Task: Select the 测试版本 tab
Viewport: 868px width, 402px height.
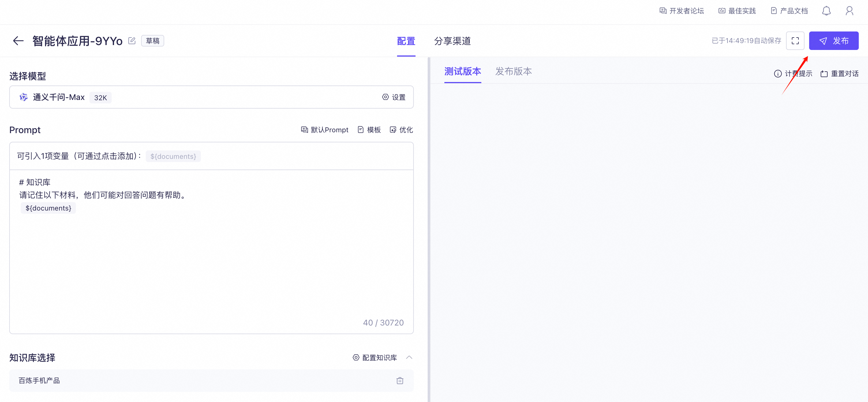Action: coord(463,72)
